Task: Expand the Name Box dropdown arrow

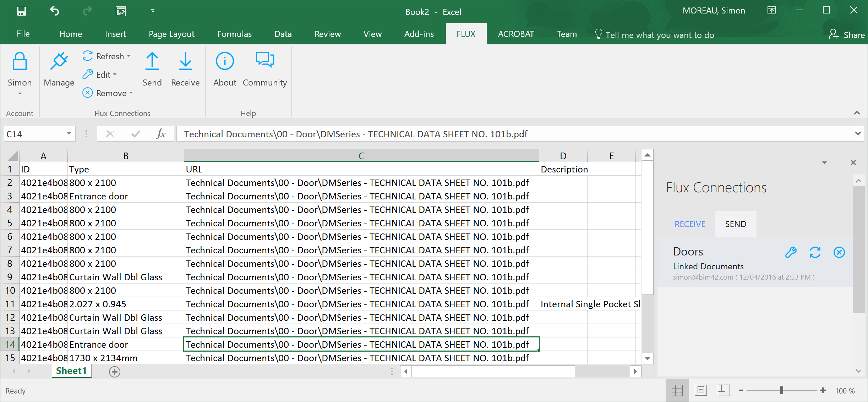Action: pos(69,134)
